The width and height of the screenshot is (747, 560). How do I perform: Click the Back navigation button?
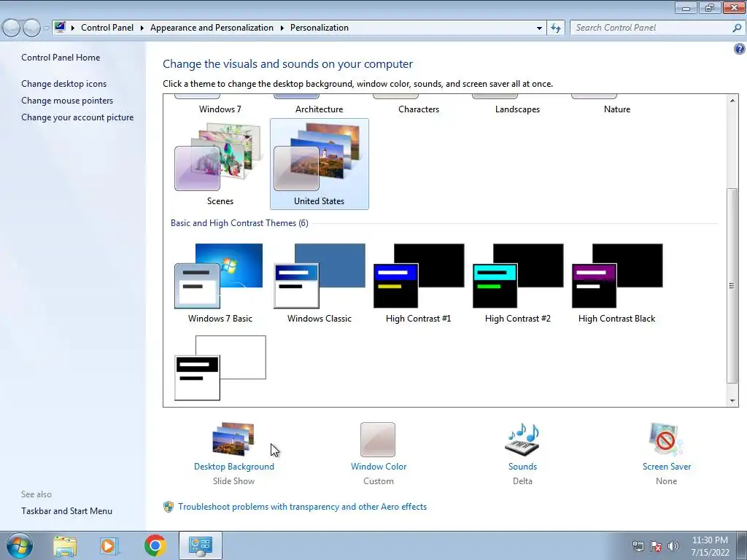pyautogui.click(x=11, y=28)
